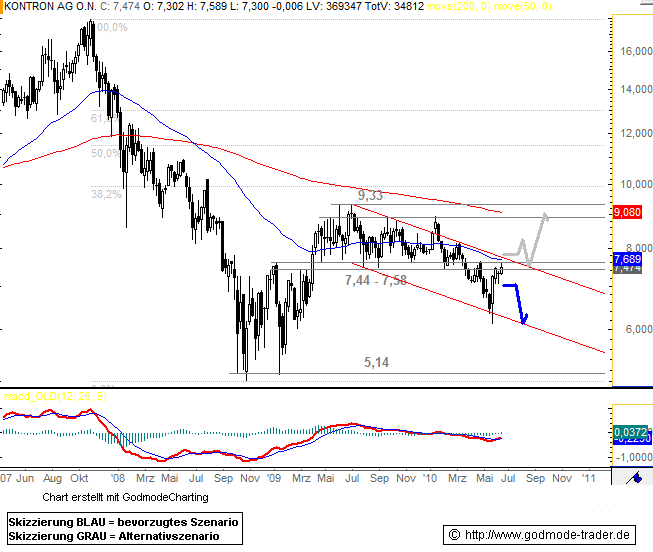Click the 5,14 support level label
This screenshot has width=653, height=552.
[x=376, y=364]
